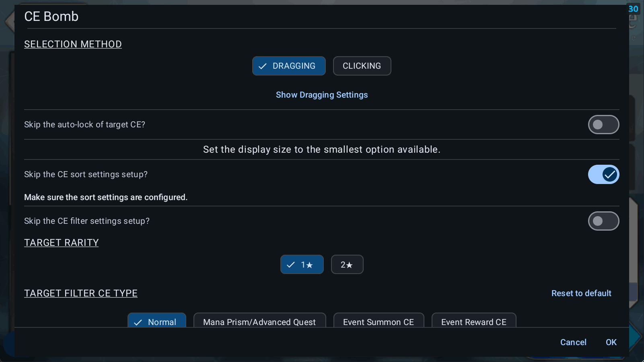Screen dimensions: 644x362
Task: Click the blue 30 badge in the corner
Action: (x=633, y=8)
